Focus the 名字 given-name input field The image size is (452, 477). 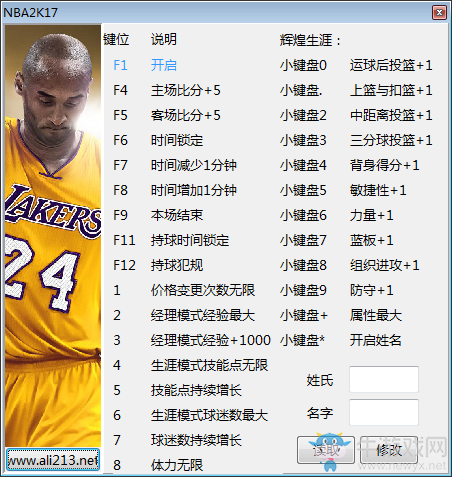click(x=384, y=412)
